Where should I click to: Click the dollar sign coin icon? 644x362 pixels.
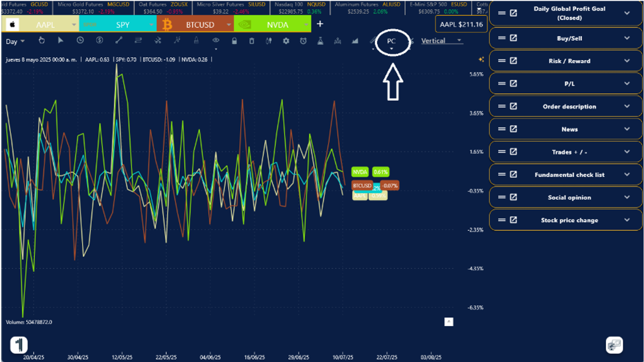click(99, 40)
